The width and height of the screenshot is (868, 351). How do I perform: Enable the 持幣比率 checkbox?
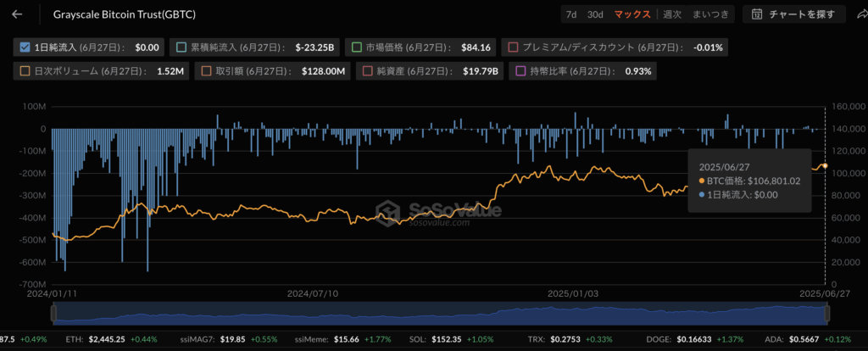[x=520, y=71]
